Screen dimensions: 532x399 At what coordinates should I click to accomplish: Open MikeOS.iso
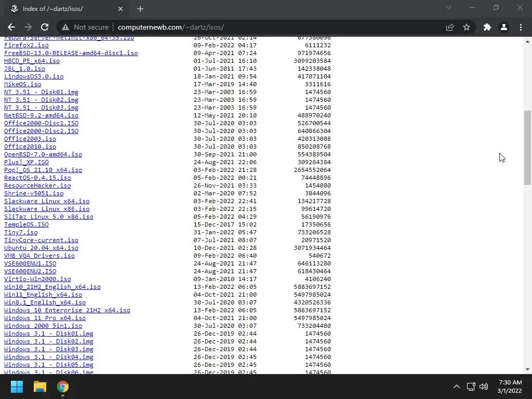22,84
